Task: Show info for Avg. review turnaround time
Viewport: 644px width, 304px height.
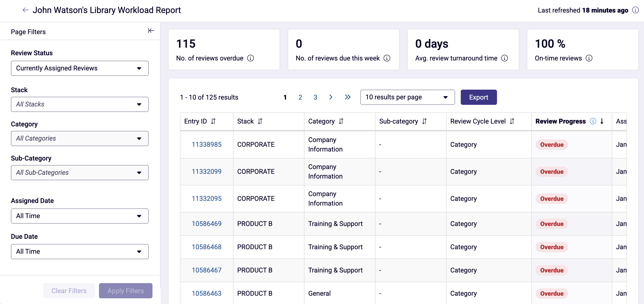Action: (505, 58)
